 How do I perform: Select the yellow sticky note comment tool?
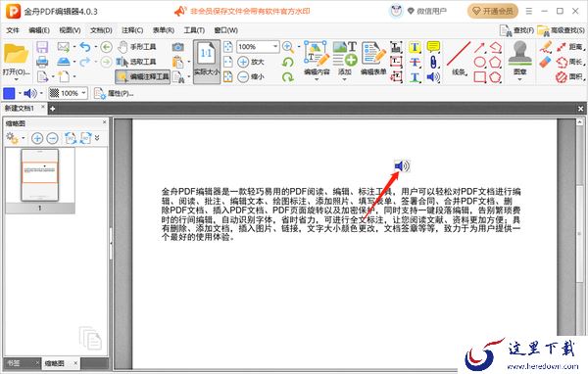433,47
